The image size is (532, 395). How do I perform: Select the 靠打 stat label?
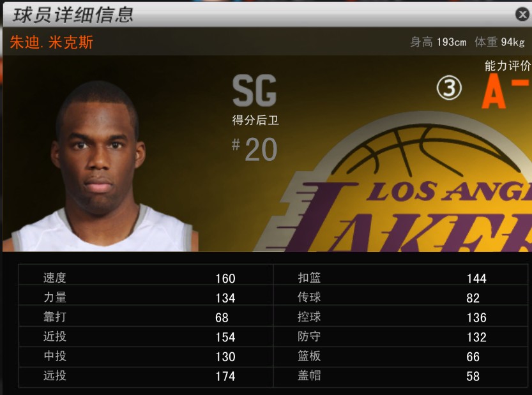55,317
